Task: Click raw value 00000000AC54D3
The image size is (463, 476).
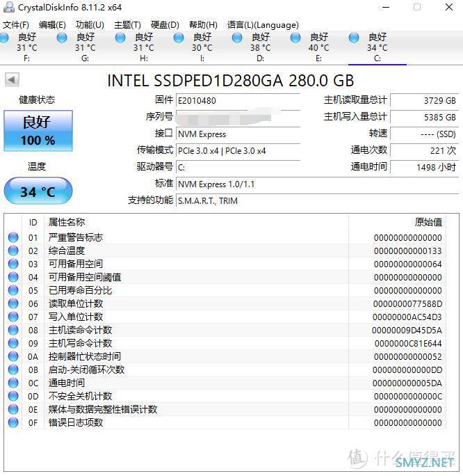Action: 407,317
